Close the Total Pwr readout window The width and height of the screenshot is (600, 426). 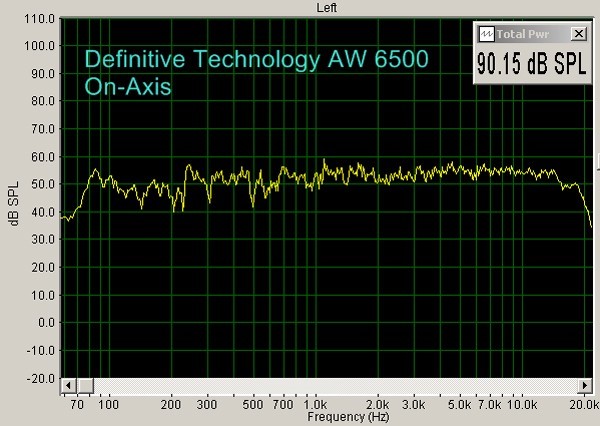pyautogui.click(x=579, y=34)
